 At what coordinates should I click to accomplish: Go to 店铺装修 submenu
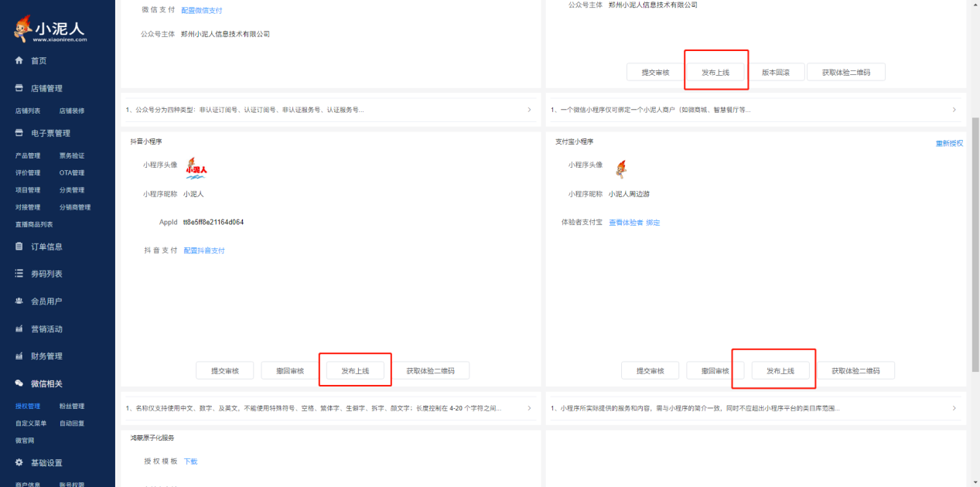(72, 111)
